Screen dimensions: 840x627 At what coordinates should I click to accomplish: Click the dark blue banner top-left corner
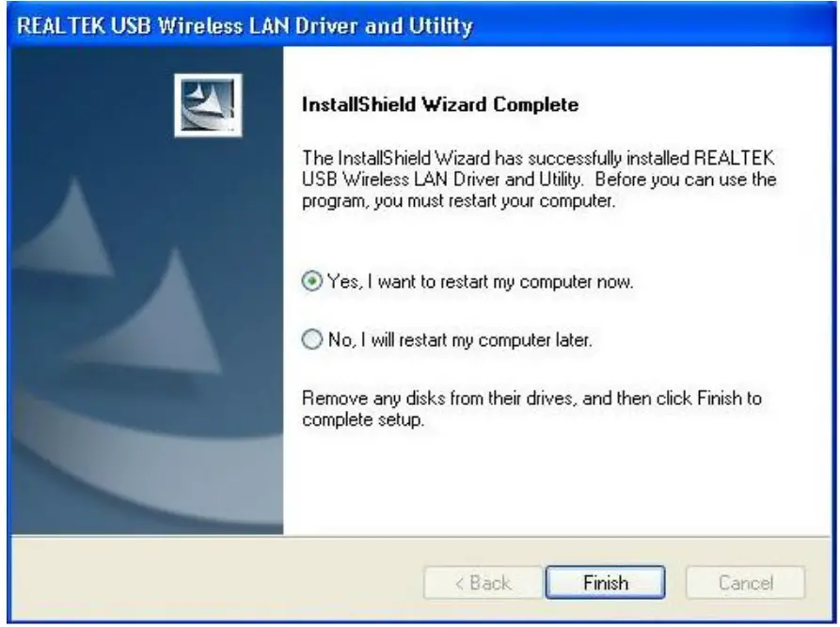pos(54,80)
